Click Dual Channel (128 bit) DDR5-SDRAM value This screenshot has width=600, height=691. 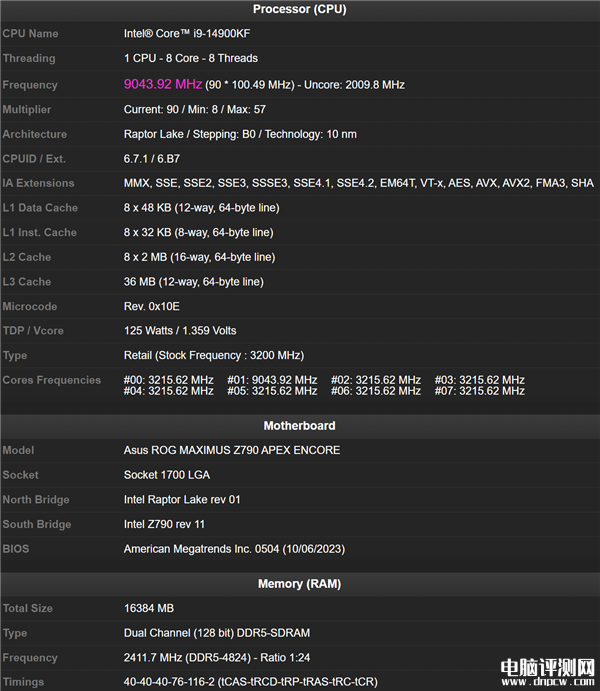[x=217, y=633]
